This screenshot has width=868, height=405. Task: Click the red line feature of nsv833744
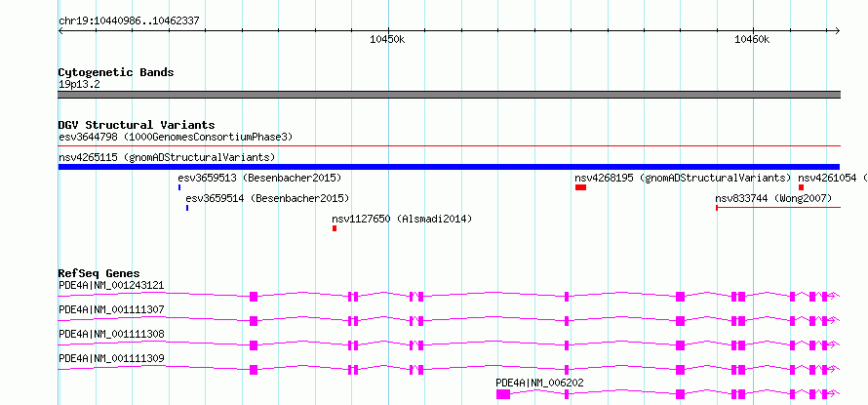pos(777,208)
